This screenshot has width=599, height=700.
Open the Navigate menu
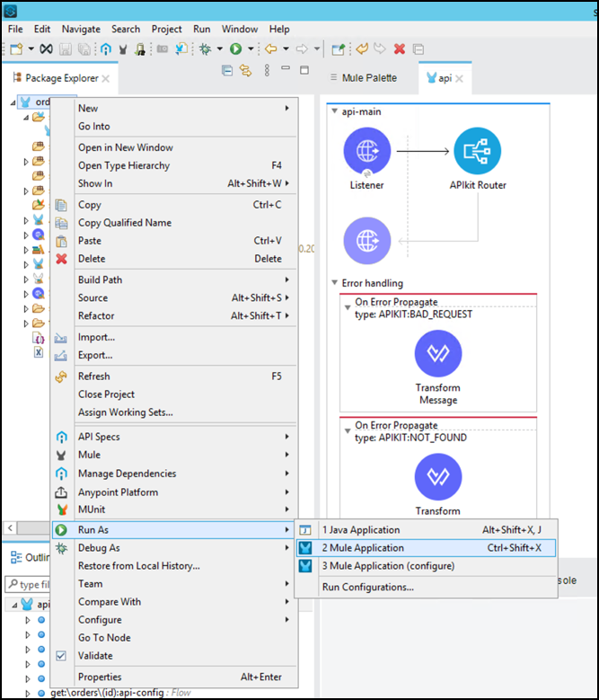pos(81,29)
